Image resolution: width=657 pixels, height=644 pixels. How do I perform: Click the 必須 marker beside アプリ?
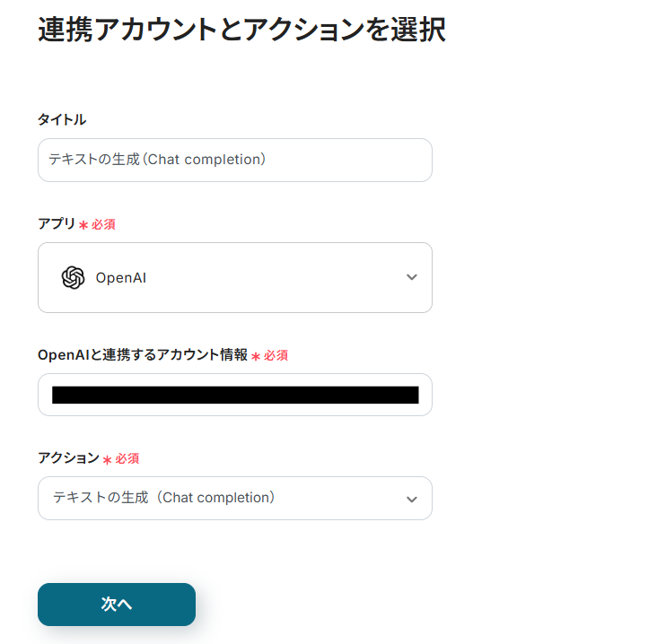point(103,224)
